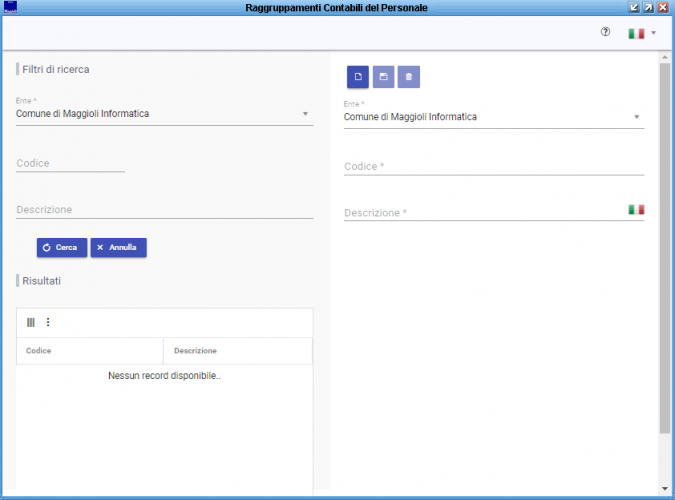This screenshot has width=675, height=500.
Task: Click the maximize arrow window button
Action: click(648, 7)
